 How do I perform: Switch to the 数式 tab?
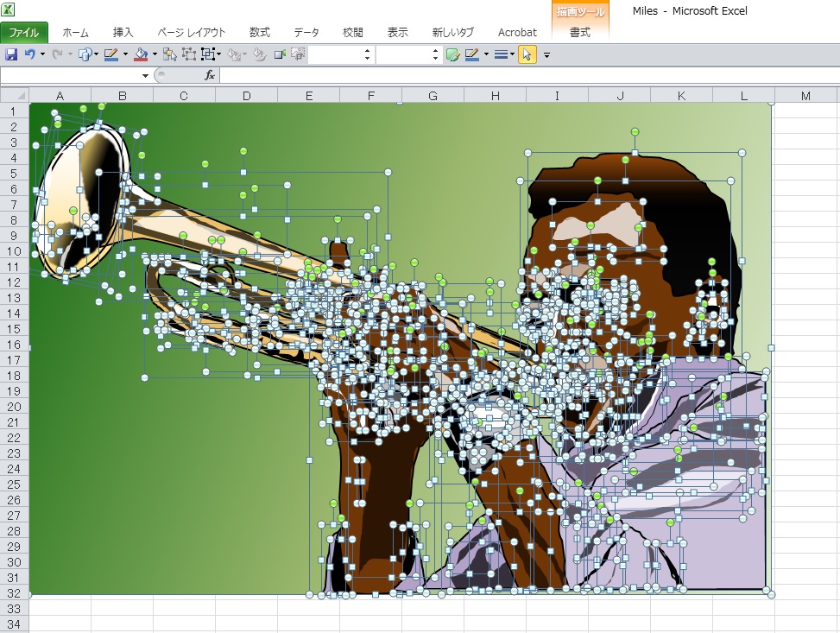point(259,33)
